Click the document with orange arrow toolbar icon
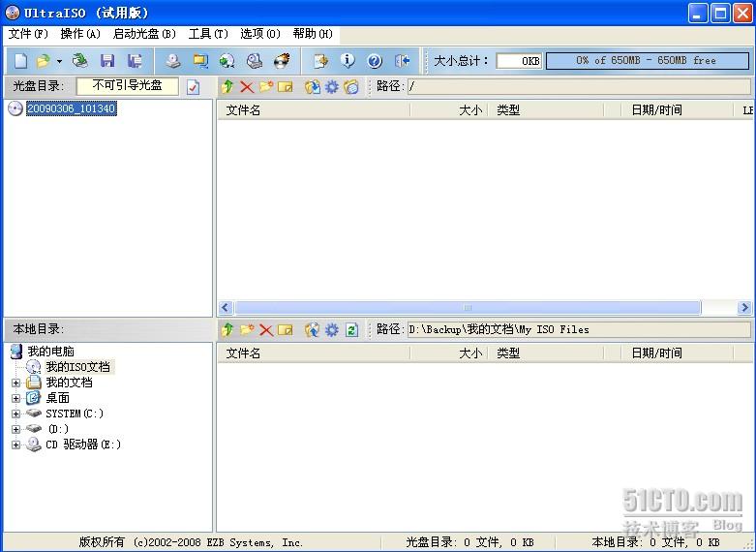Viewport: 756px width, 552px height. (320, 61)
